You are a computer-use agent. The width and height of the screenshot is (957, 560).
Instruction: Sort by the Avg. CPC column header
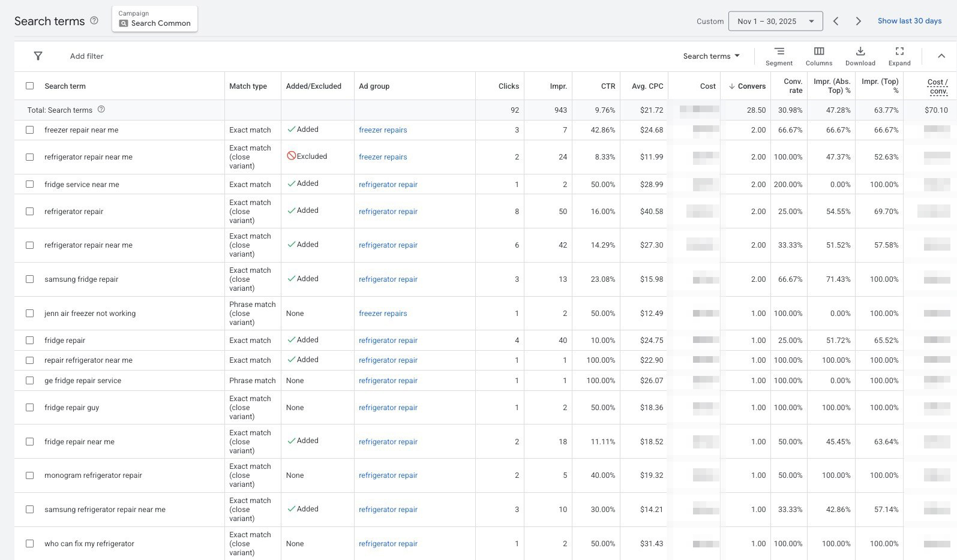point(647,86)
